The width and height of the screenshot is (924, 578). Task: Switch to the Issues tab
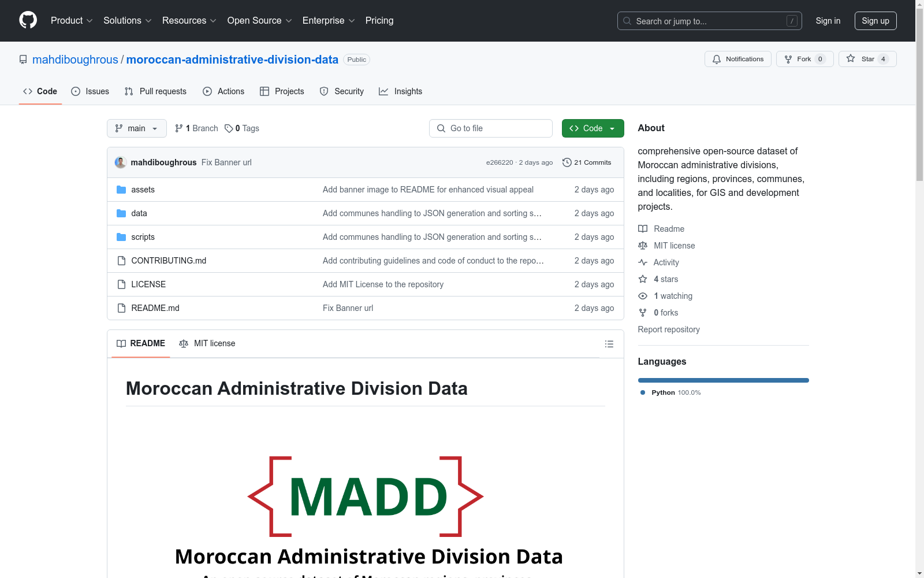[90, 91]
